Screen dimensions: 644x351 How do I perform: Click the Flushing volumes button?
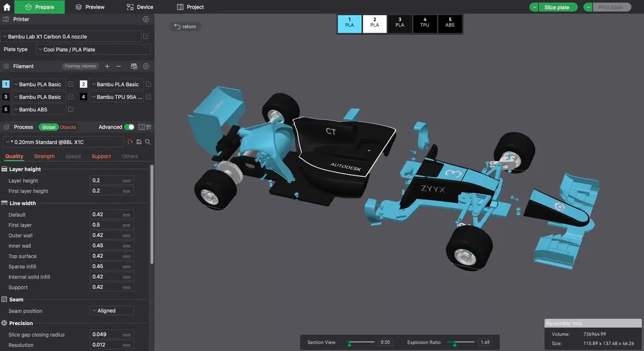pos(80,66)
